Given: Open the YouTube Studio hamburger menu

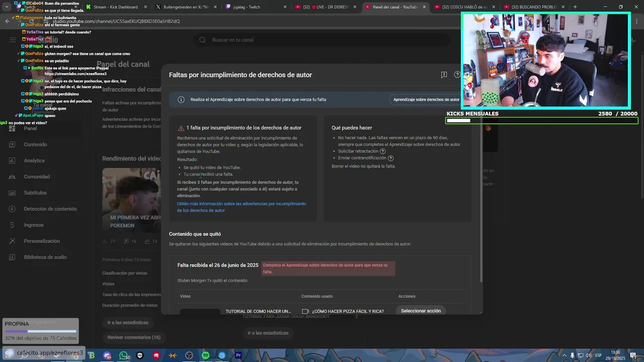Looking at the screenshot, I should pos(13,40).
